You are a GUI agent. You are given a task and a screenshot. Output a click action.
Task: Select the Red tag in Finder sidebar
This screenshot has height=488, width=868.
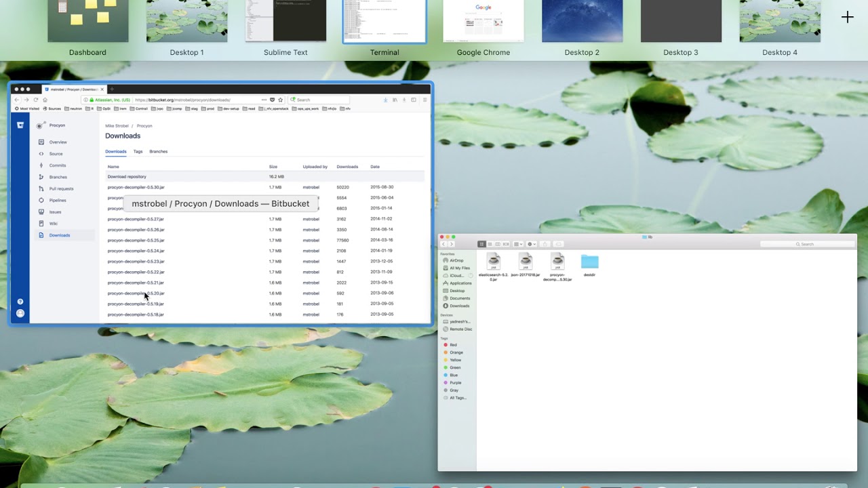click(453, 345)
